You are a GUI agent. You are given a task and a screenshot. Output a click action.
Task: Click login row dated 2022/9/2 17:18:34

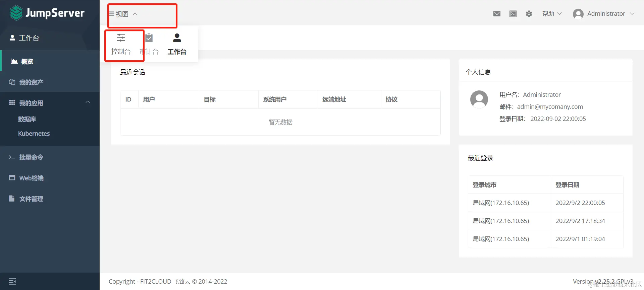click(546, 221)
